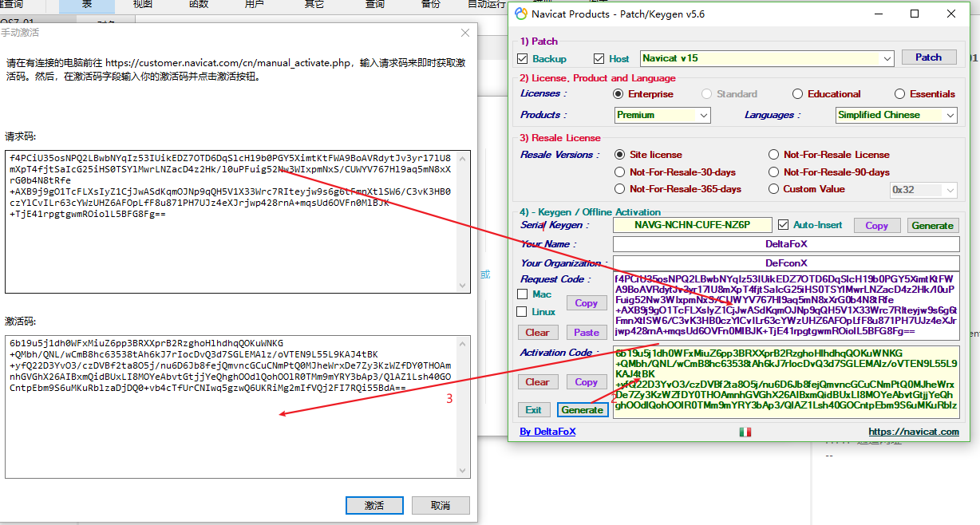Click the 取消 button
Screen dimensions: 980x525
pos(441,506)
